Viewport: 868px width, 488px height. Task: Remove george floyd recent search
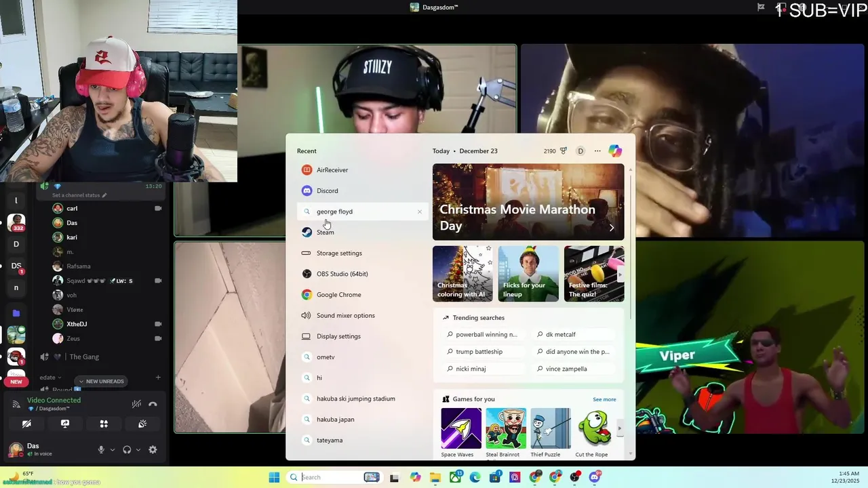(420, 211)
